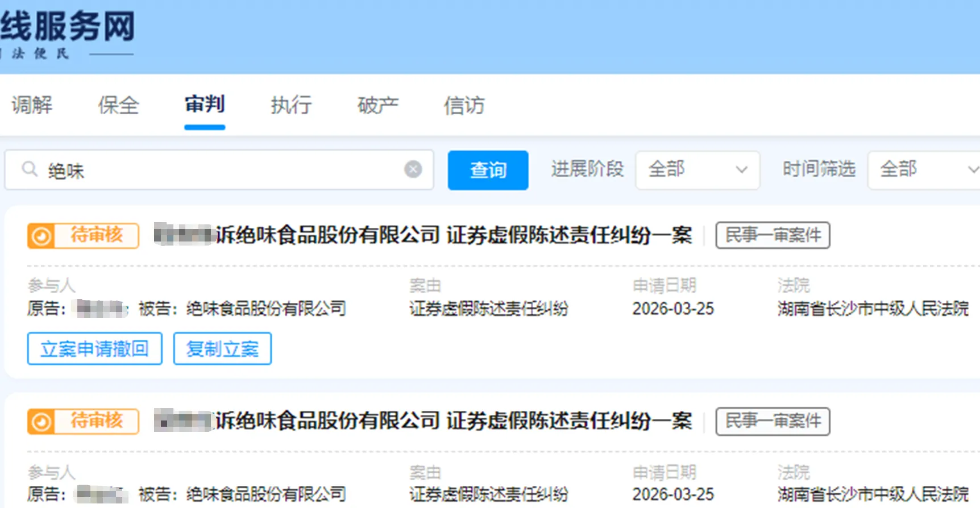This screenshot has height=508, width=980.
Task: Open the 进展阶段 dropdown
Action: 697,170
